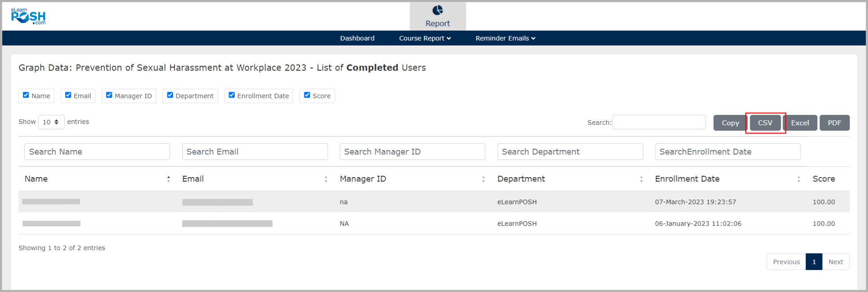Sort by Department column arrows

click(x=641, y=179)
